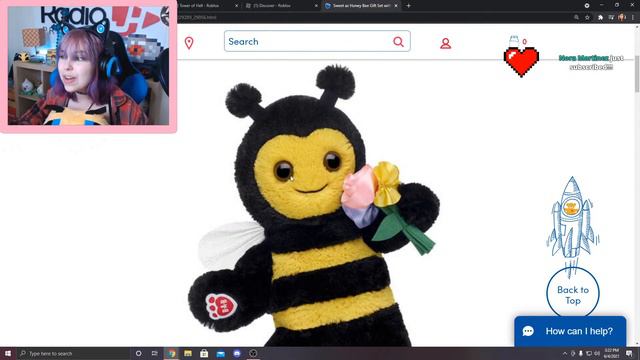Click the store locator pin icon
Screen dimensions: 640x360
pyautogui.click(x=189, y=43)
